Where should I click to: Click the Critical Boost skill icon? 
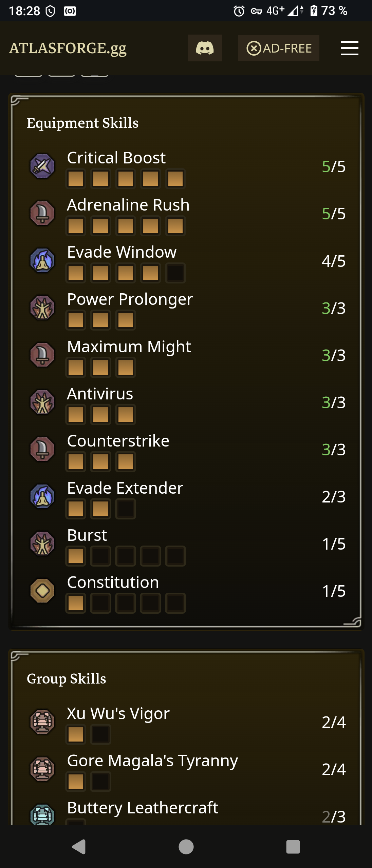coord(42,166)
